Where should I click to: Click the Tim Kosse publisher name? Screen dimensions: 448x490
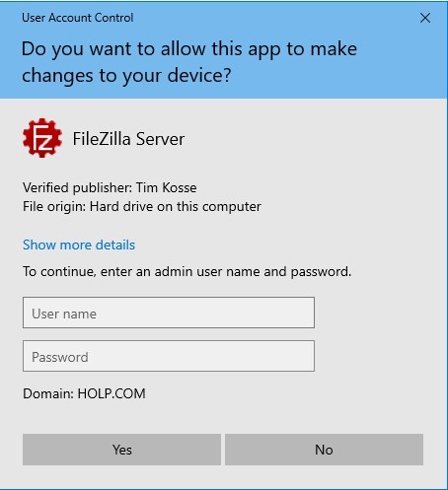167,187
